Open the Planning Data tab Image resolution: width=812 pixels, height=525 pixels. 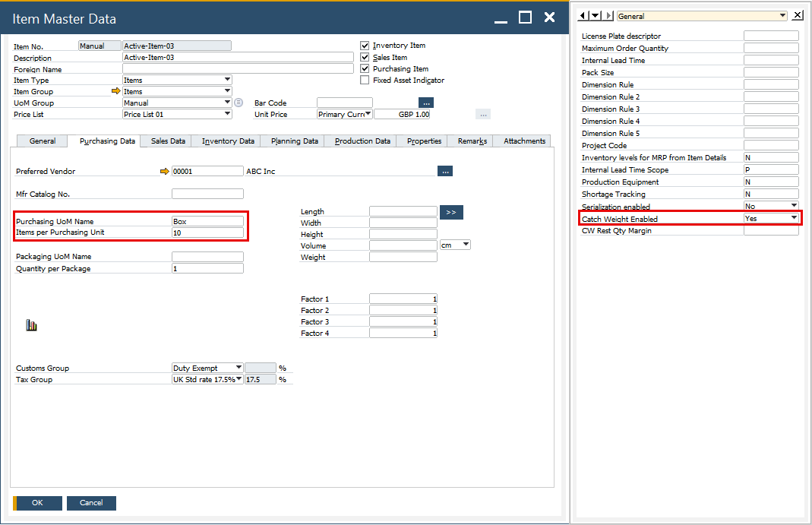click(x=294, y=141)
